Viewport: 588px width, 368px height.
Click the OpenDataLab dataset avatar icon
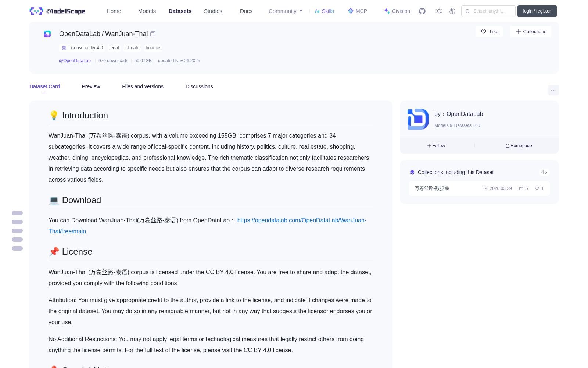tap(47, 34)
